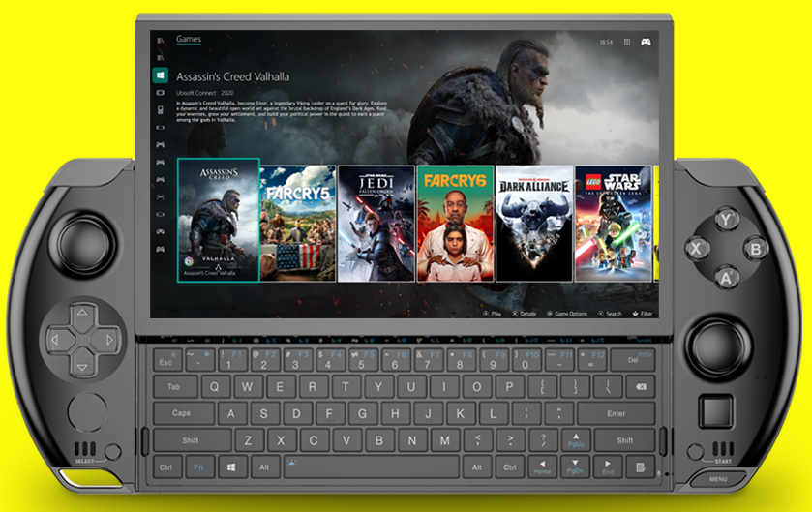Open the controller icon at screen top-right

tap(646, 42)
